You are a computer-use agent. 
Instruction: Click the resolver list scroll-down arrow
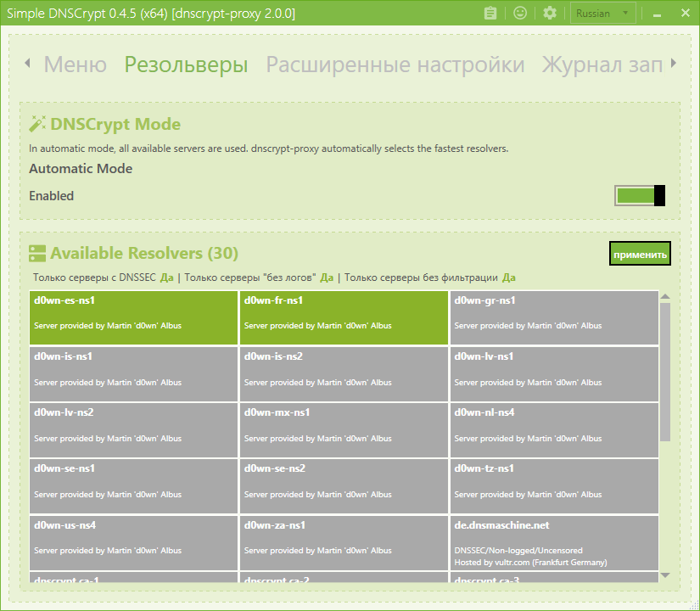pyautogui.click(x=665, y=575)
